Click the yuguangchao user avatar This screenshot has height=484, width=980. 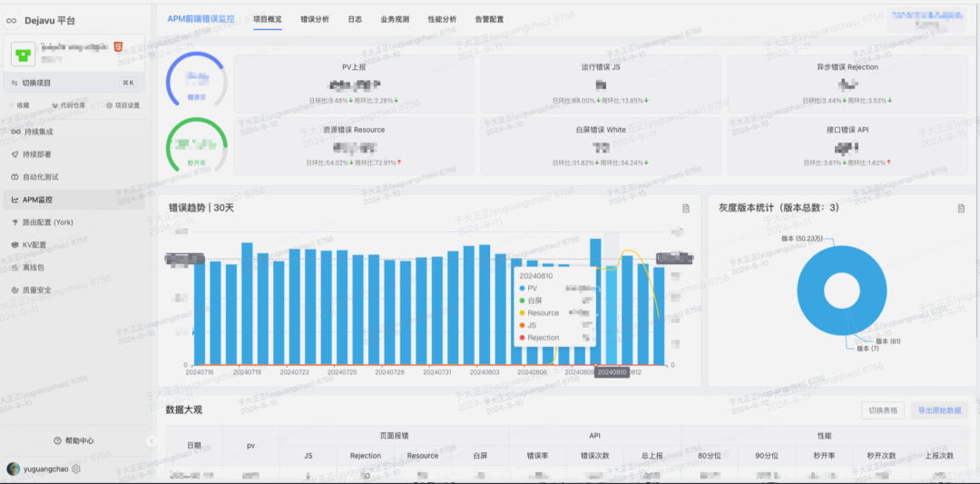click(13, 469)
